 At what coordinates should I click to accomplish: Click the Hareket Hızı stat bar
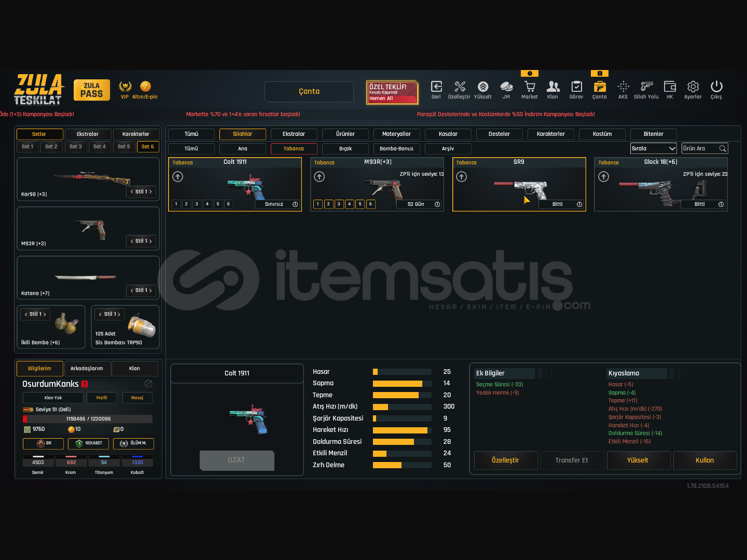pyautogui.click(x=402, y=430)
